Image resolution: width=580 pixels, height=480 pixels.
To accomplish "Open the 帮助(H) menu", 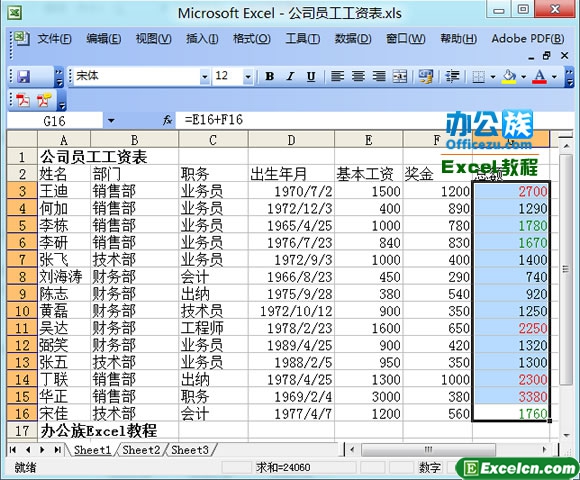I will pyautogui.click(x=458, y=38).
